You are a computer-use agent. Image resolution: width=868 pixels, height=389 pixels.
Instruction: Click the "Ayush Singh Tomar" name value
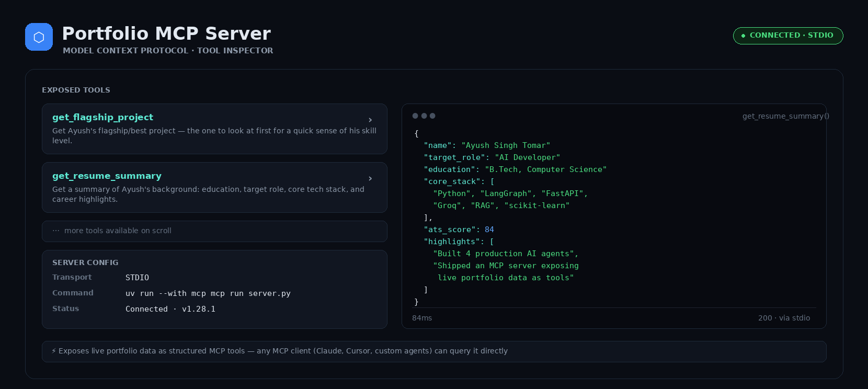[x=506, y=145]
